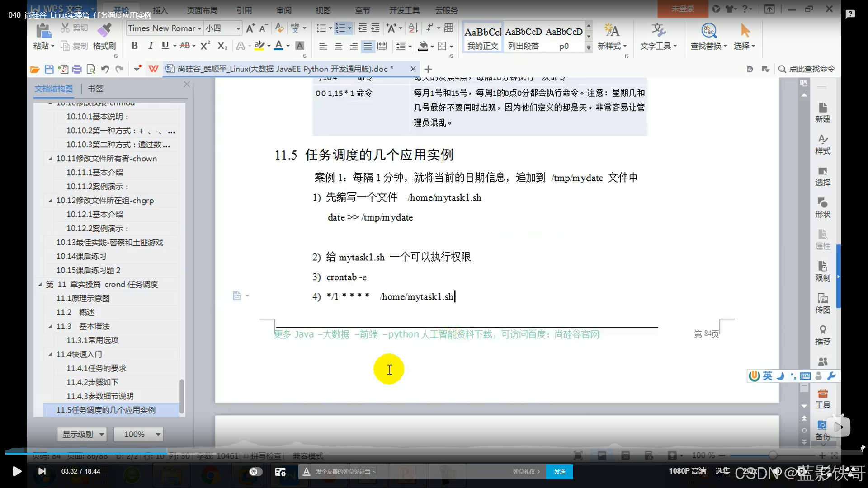Screen dimensions: 868x488
Task: Click the Cut 剪切 scissors icon
Action: pyautogui.click(x=65, y=28)
